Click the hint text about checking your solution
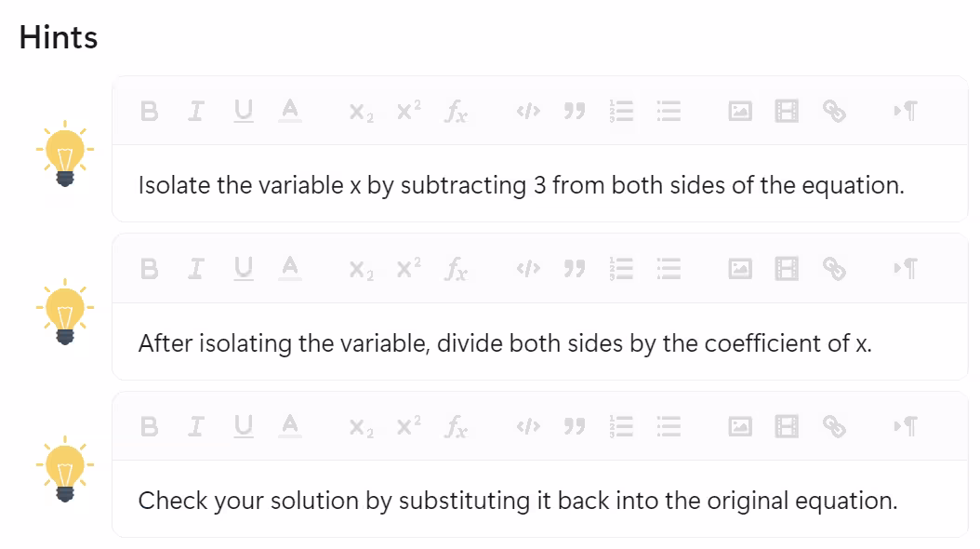Screen dimensions: 980x549 coord(518,501)
